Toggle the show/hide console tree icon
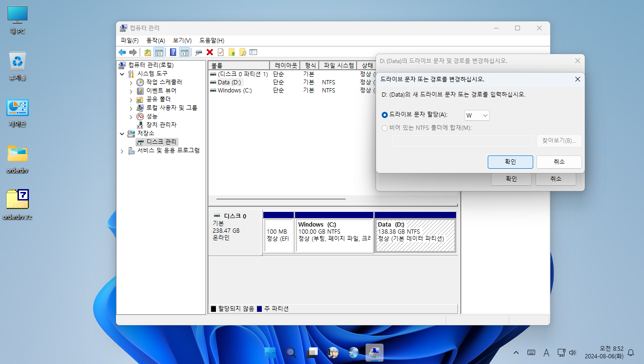This screenshot has height=364, width=644. tap(159, 52)
